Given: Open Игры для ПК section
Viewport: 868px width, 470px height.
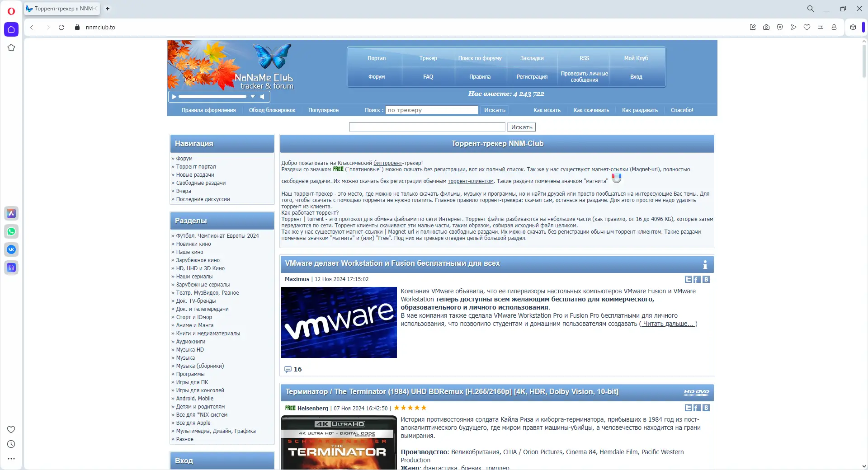Looking at the screenshot, I should click(x=192, y=382).
